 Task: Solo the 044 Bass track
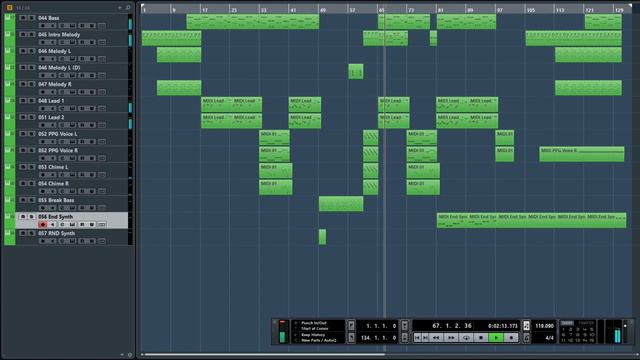point(31,18)
